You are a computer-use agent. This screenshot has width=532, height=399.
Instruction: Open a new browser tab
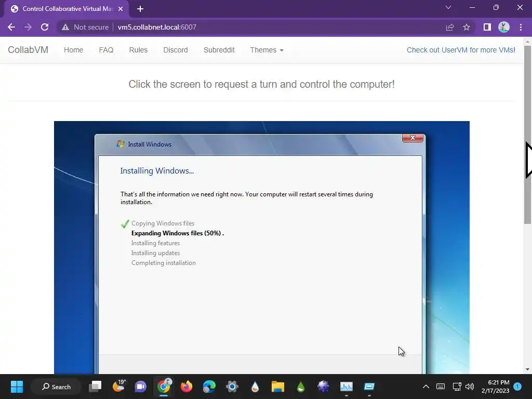(140, 9)
